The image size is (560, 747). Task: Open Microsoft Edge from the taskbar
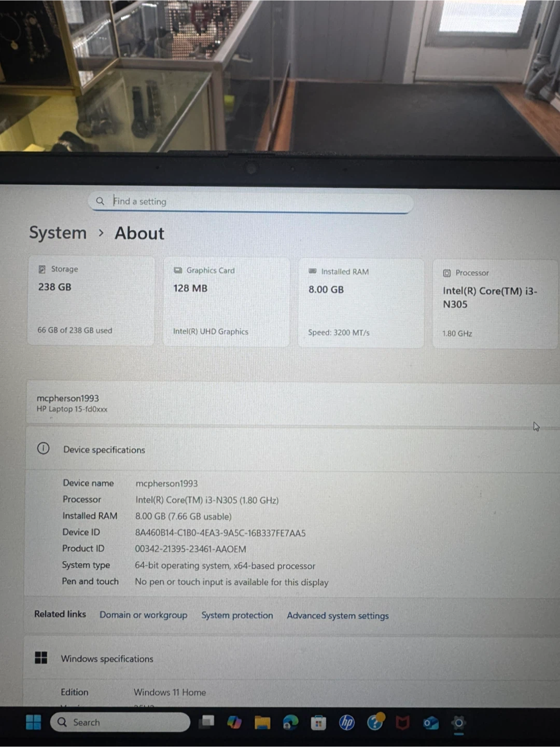[x=290, y=723]
